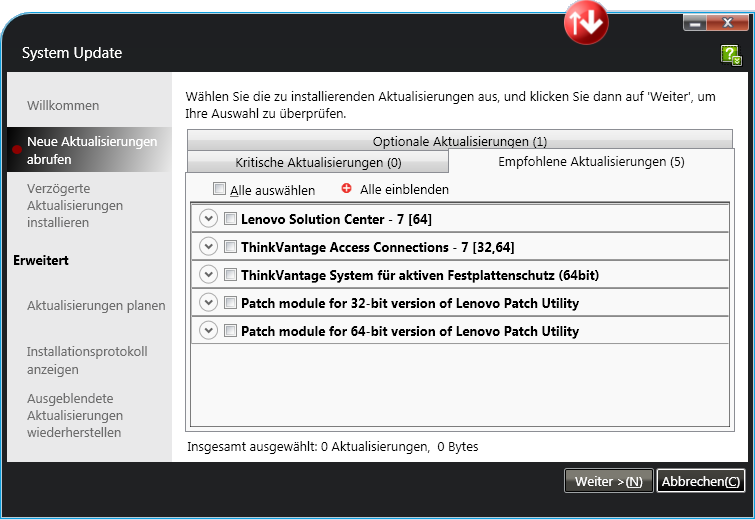Check ThinkVantage Access Connections update
The width and height of the screenshot is (755, 520).
click(230, 247)
